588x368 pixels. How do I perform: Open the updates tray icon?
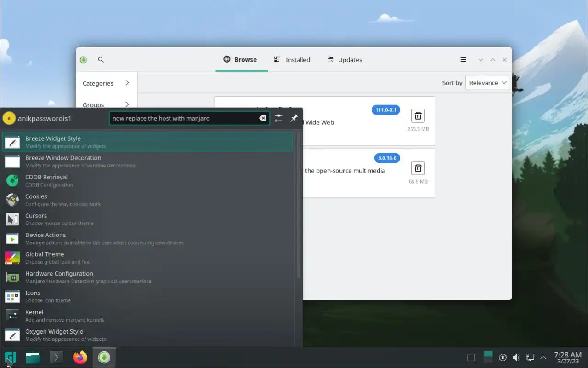(503, 357)
